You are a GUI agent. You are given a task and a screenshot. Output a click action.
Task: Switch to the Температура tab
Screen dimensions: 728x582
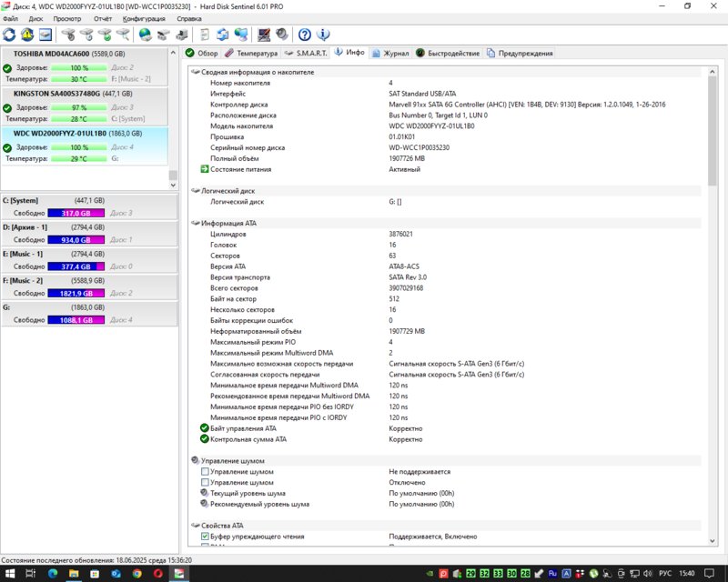251,53
